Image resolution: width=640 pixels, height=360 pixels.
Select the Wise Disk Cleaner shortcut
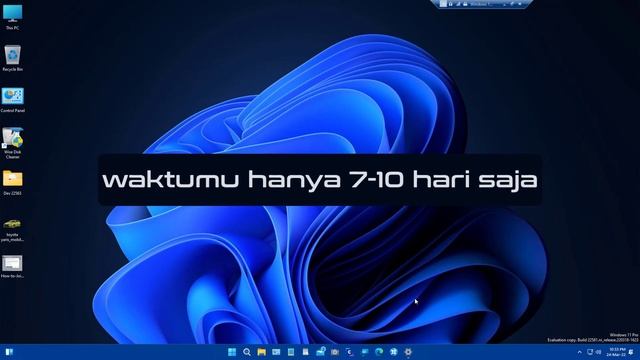click(x=13, y=143)
